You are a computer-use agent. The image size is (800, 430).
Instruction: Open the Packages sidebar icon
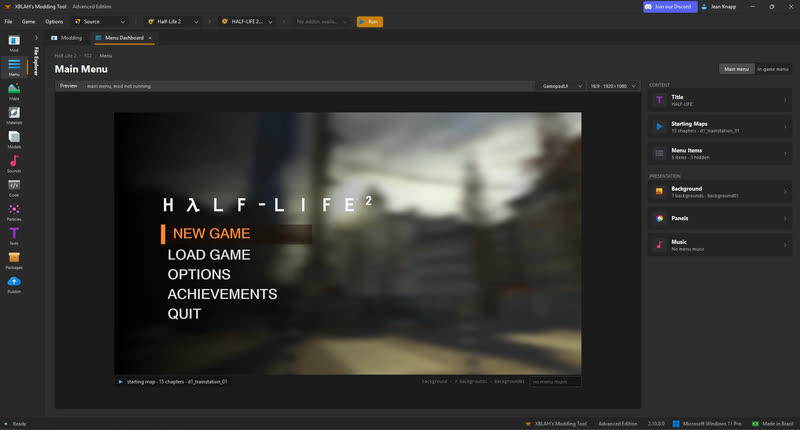click(x=14, y=260)
